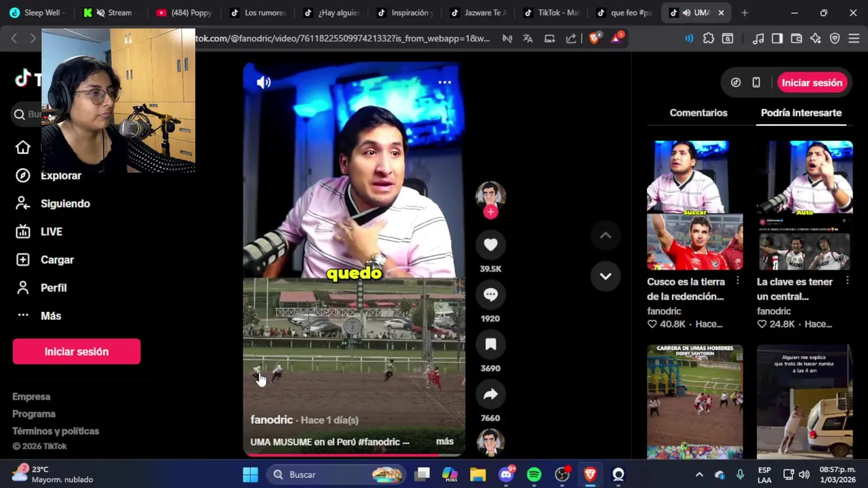Switch to the Jazware Te A tab
The height and width of the screenshot is (488, 868).
[478, 12]
